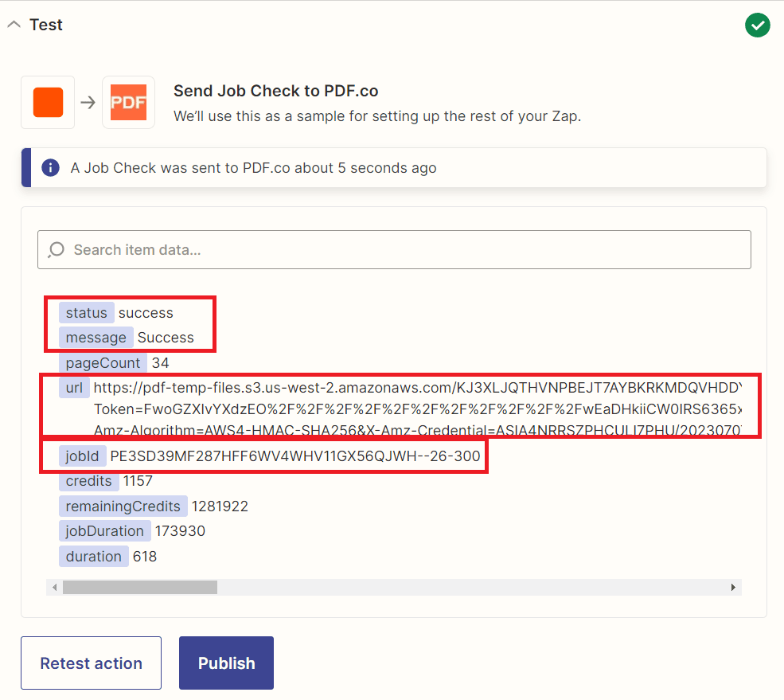The image size is (784, 700).
Task: Click the Publish button
Action: pyautogui.click(x=226, y=663)
